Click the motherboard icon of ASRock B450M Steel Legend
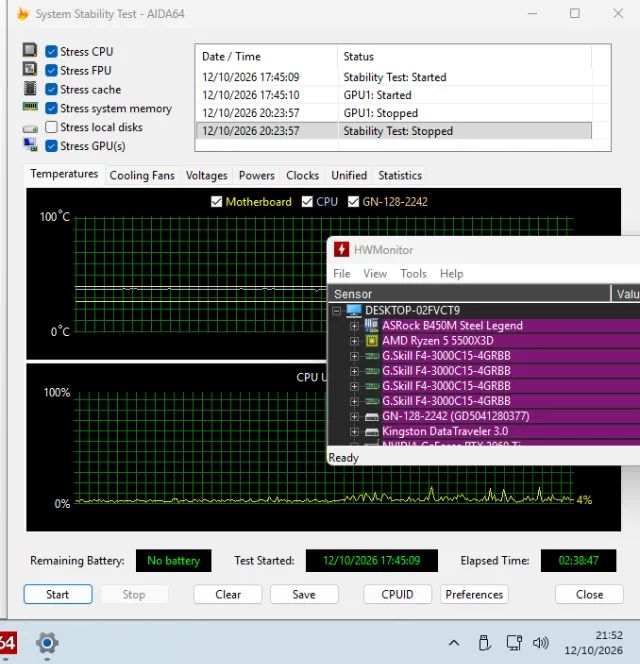The width and height of the screenshot is (640, 664). (371, 325)
